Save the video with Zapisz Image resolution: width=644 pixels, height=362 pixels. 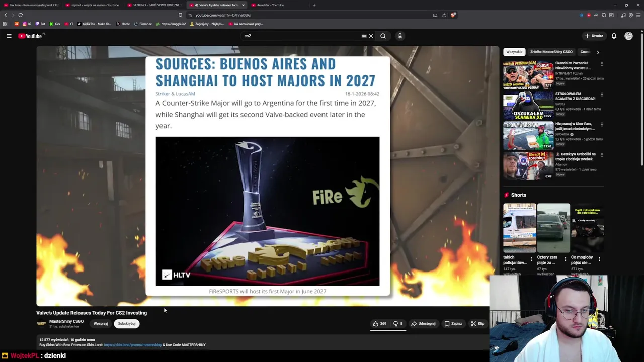pyautogui.click(x=453, y=324)
